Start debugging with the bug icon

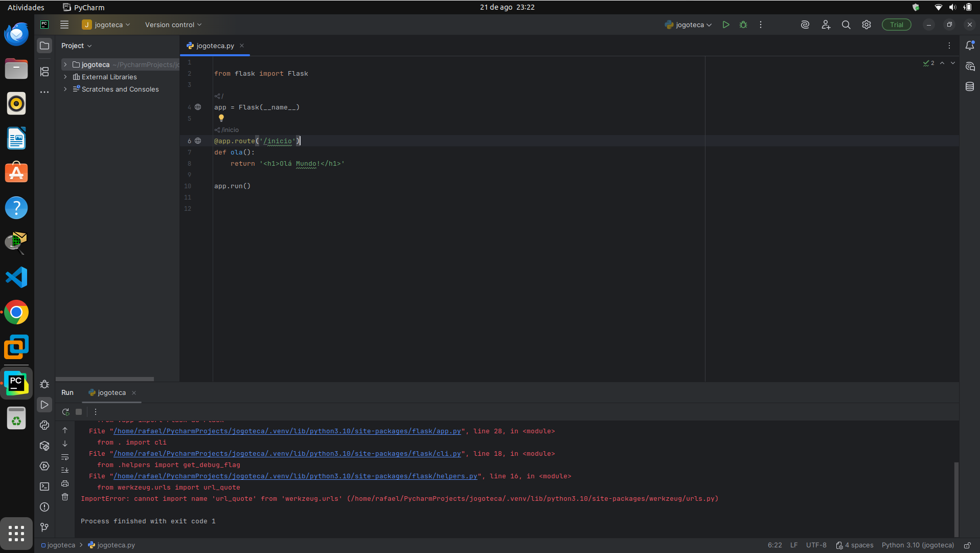coord(743,25)
